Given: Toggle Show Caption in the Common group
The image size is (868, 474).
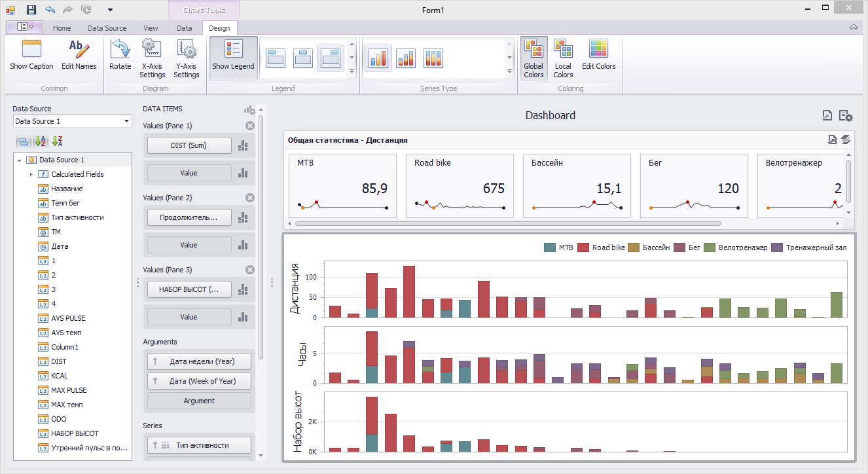Looking at the screenshot, I should click(x=31, y=58).
